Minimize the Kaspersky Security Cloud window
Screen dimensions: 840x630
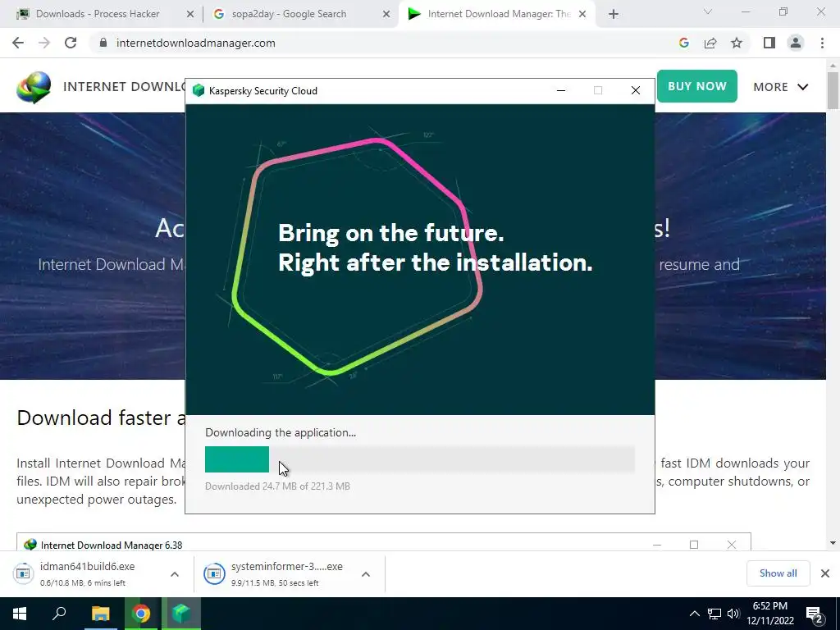561,90
